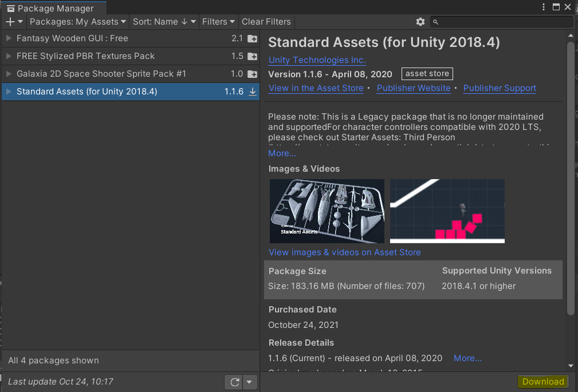Select Galaxia 2D Space Shooter Sprite Pack #1
Image resolution: width=578 pixels, height=392 pixels.
coord(131,74)
